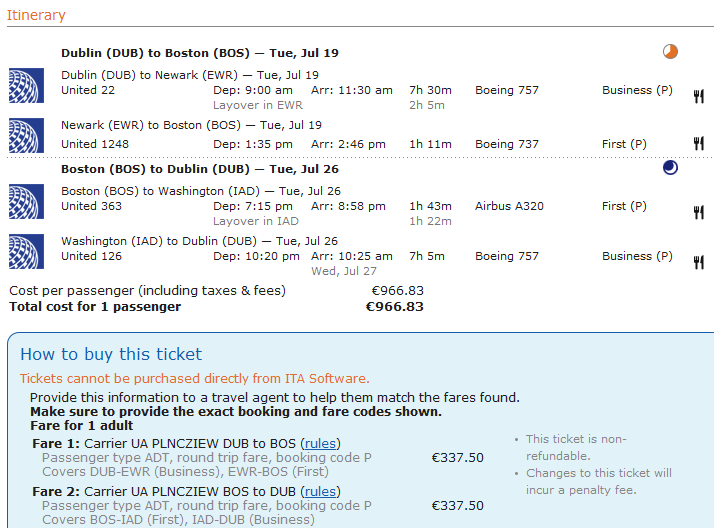Click United logo for flight 22
The height and width of the screenshot is (528, 714).
(x=26, y=84)
